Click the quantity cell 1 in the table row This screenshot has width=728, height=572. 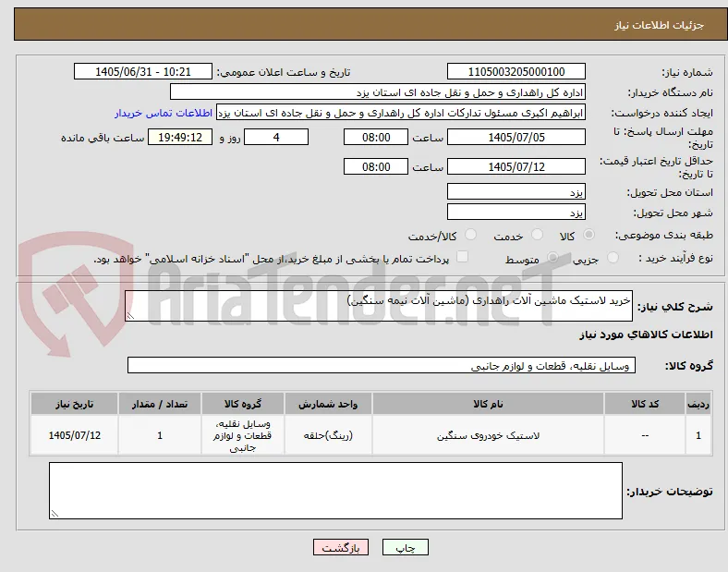160,435
